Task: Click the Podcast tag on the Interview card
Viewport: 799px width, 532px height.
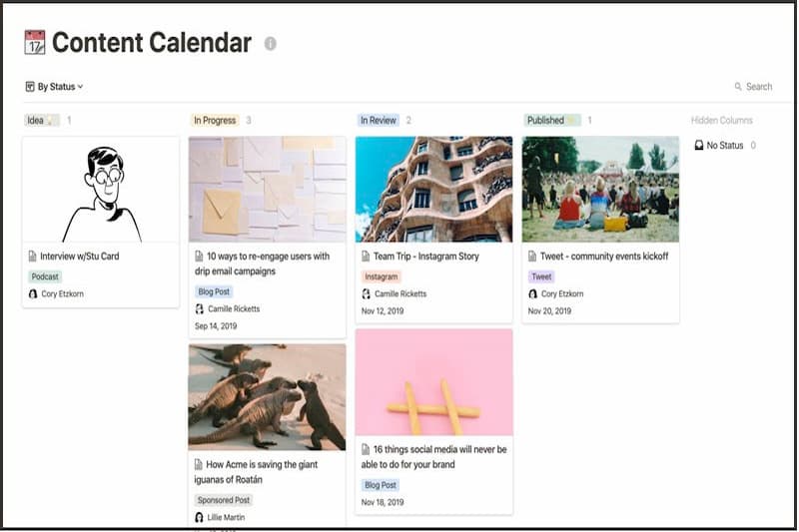Action: click(45, 276)
